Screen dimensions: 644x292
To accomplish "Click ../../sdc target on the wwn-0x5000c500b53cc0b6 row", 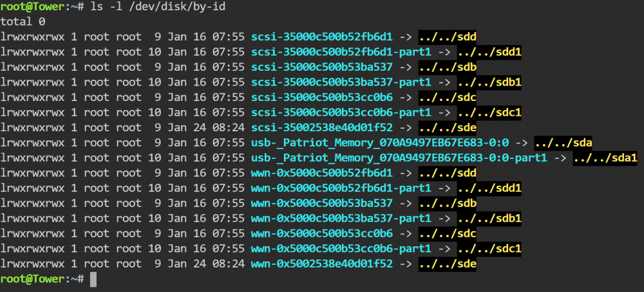I will pyautogui.click(x=448, y=234).
